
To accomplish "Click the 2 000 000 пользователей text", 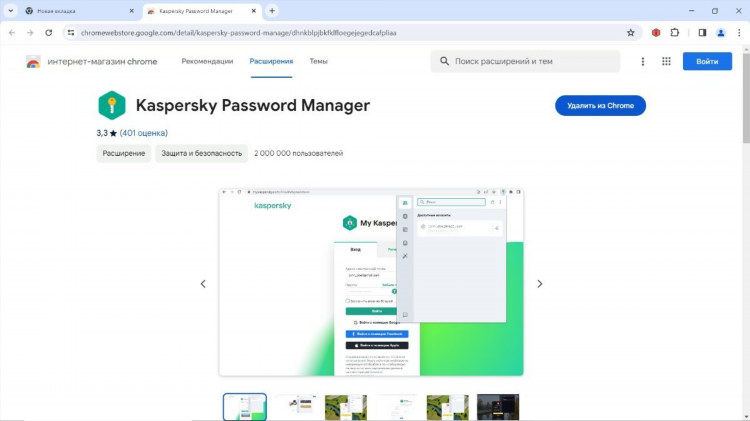I will 298,154.
